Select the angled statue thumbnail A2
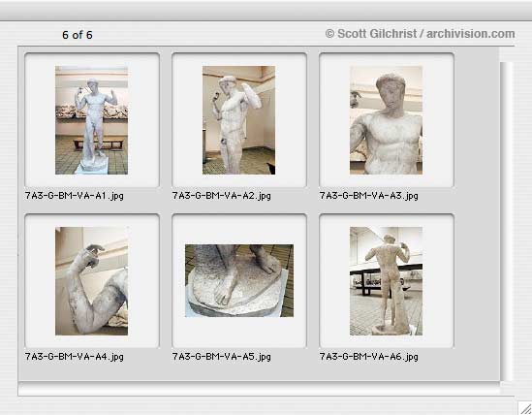 click(238, 120)
